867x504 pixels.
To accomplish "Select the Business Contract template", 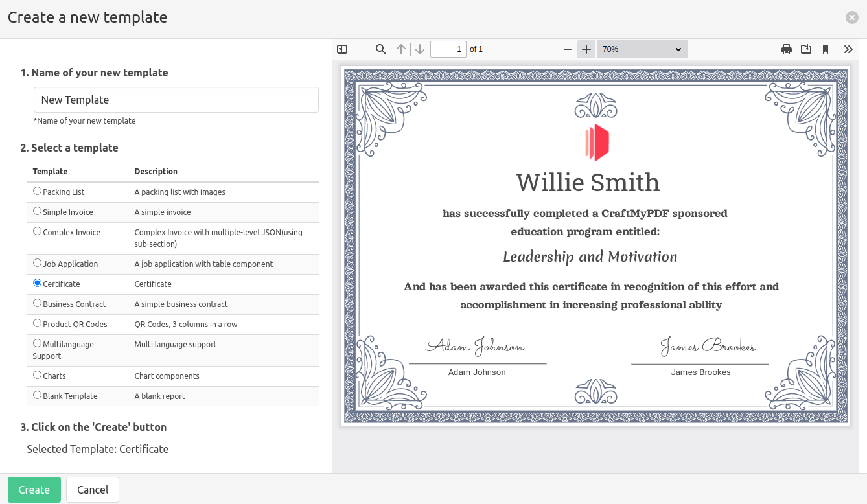I will pyautogui.click(x=37, y=303).
